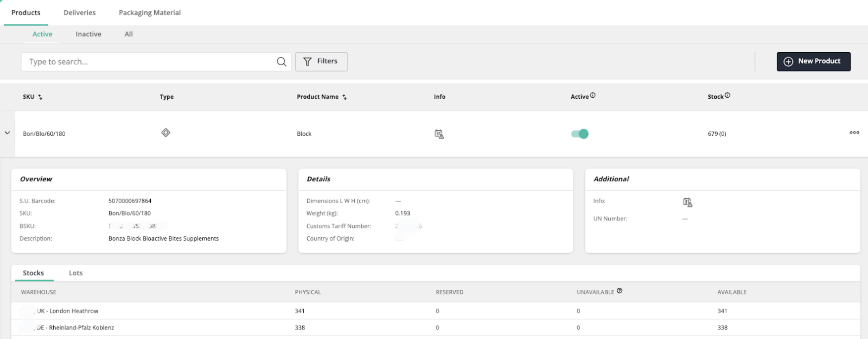This screenshot has height=339, width=868.
Task: Click the product type diamond icon
Action: (x=166, y=133)
